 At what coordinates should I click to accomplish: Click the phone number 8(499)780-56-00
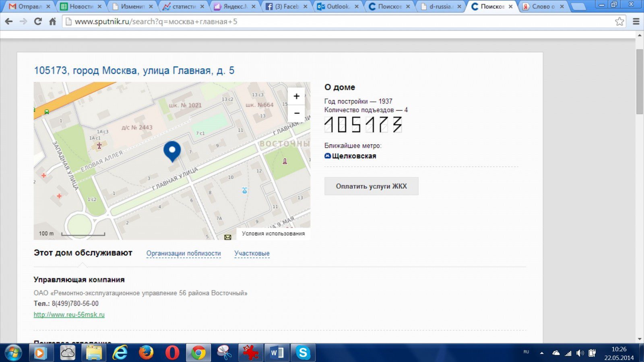(75, 304)
